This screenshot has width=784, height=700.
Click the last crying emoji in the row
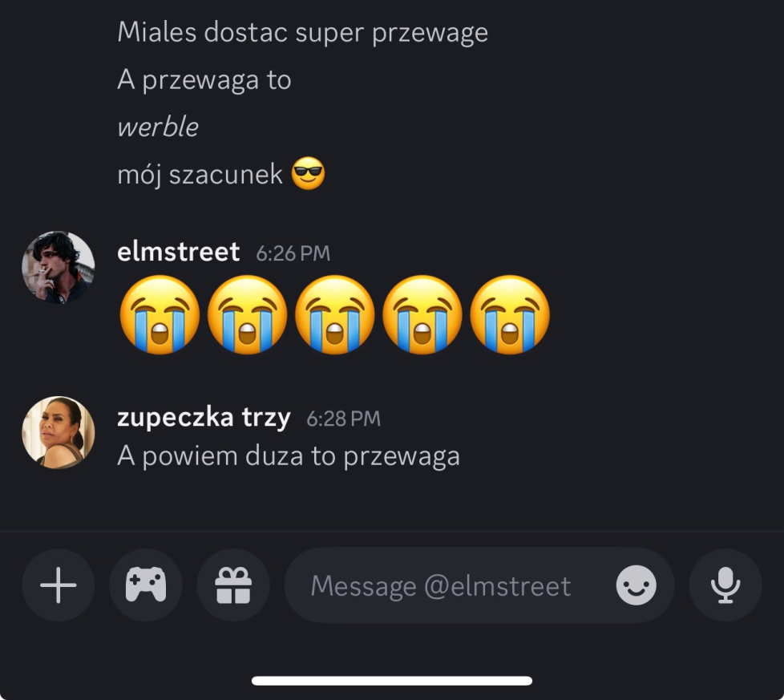pos(510,314)
